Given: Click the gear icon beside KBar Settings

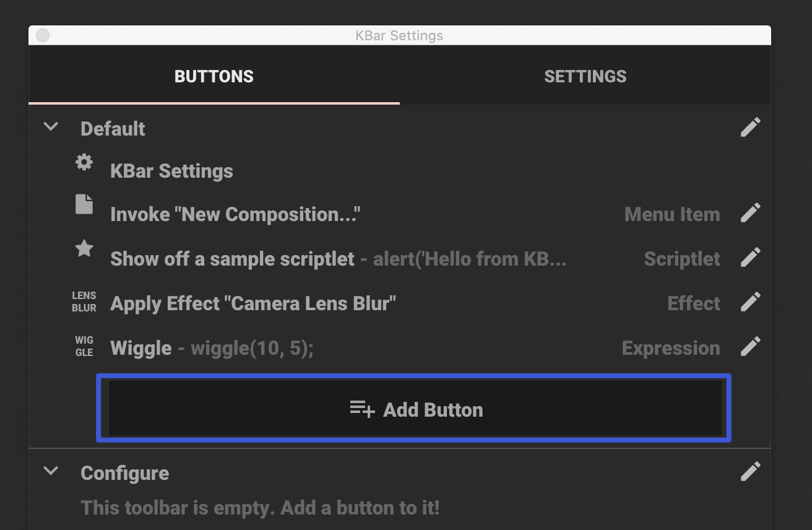Looking at the screenshot, I should [84, 162].
